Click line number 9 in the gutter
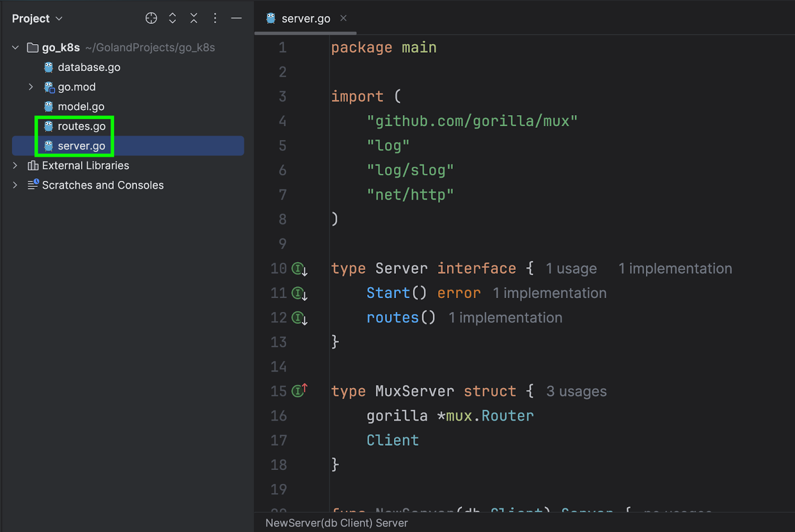Viewport: 795px width, 532px height. point(282,244)
